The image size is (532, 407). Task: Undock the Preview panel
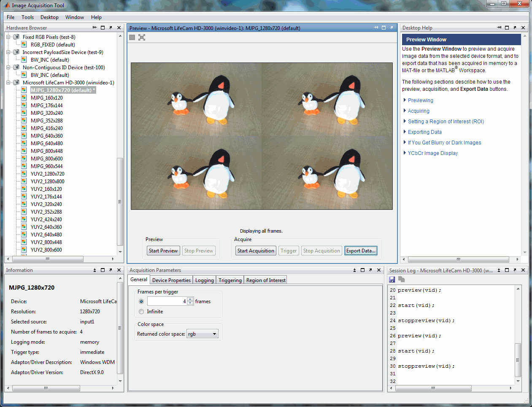(x=392, y=27)
